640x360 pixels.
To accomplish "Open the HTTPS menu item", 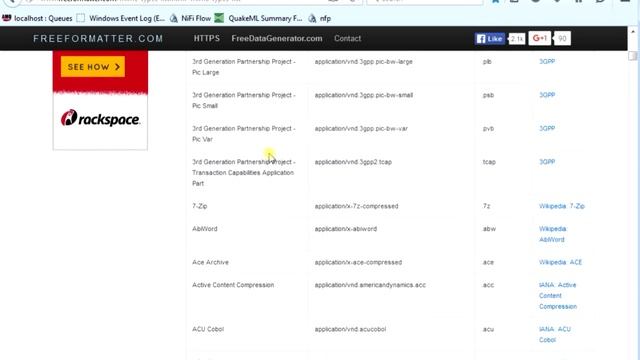I will (207, 38).
